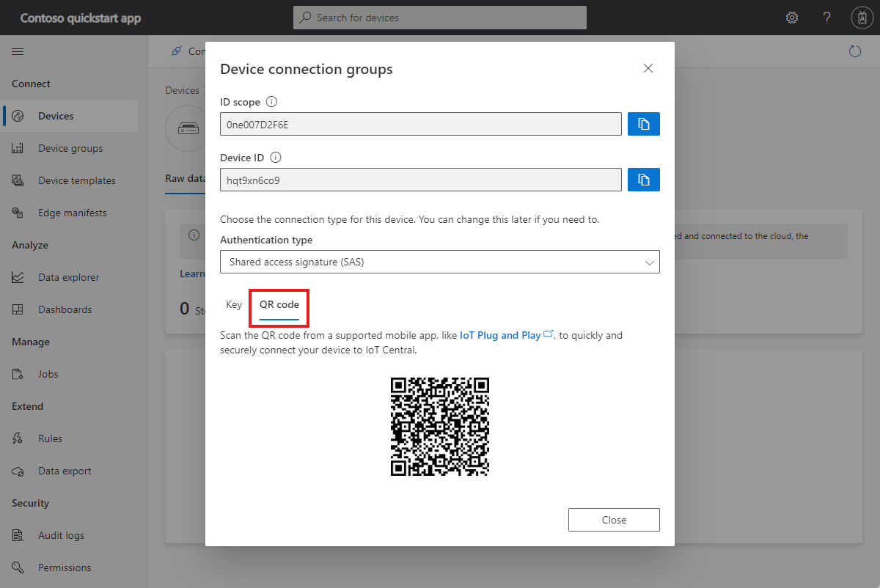The width and height of the screenshot is (880, 588).
Task: Refresh the page with the spinner icon
Action: click(855, 51)
